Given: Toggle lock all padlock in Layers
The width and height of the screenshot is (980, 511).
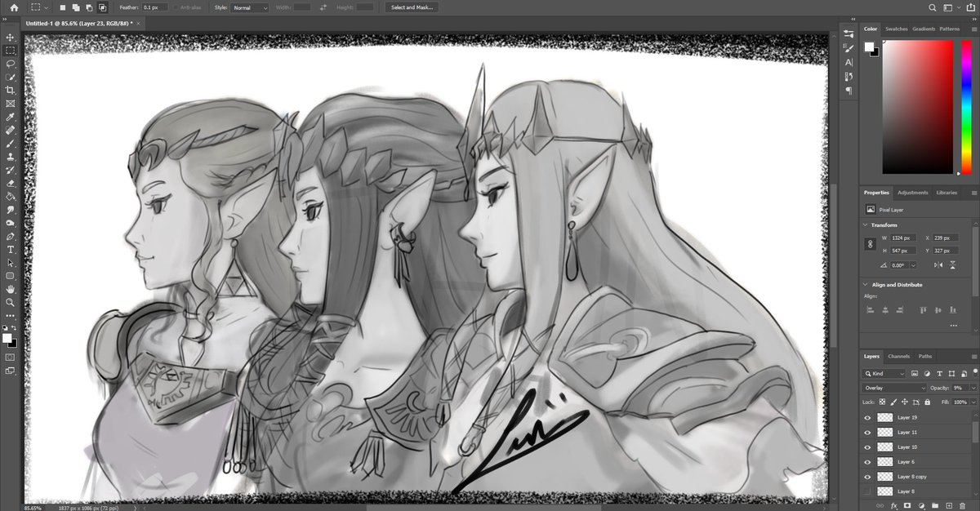Looking at the screenshot, I should point(926,402).
